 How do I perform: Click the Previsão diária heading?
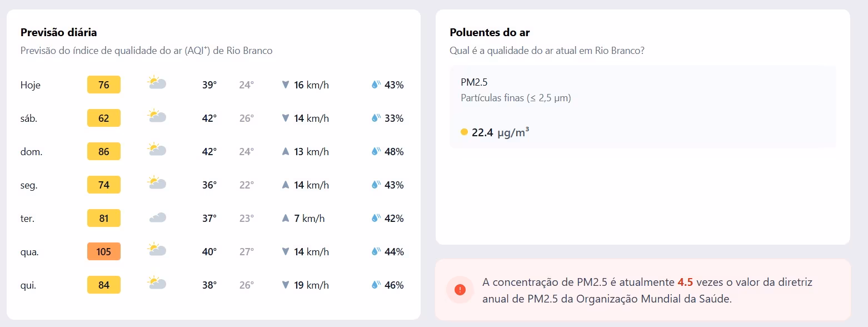[59, 32]
